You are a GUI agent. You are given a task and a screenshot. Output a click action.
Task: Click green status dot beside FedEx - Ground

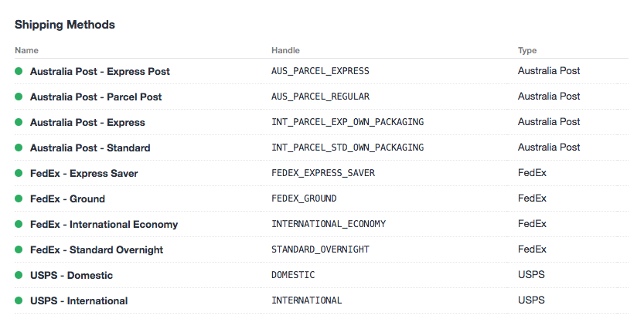[x=19, y=199]
